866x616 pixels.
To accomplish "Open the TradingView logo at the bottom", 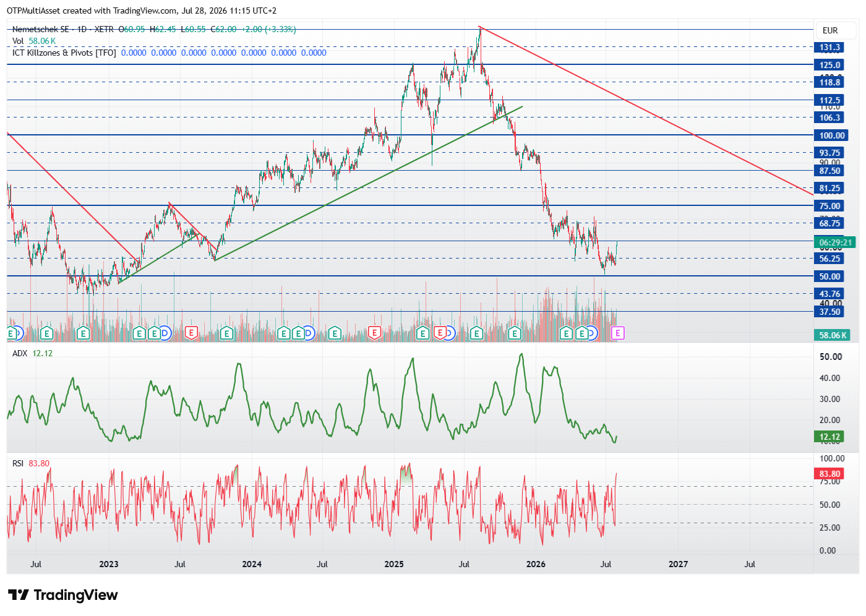I will coord(62,595).
